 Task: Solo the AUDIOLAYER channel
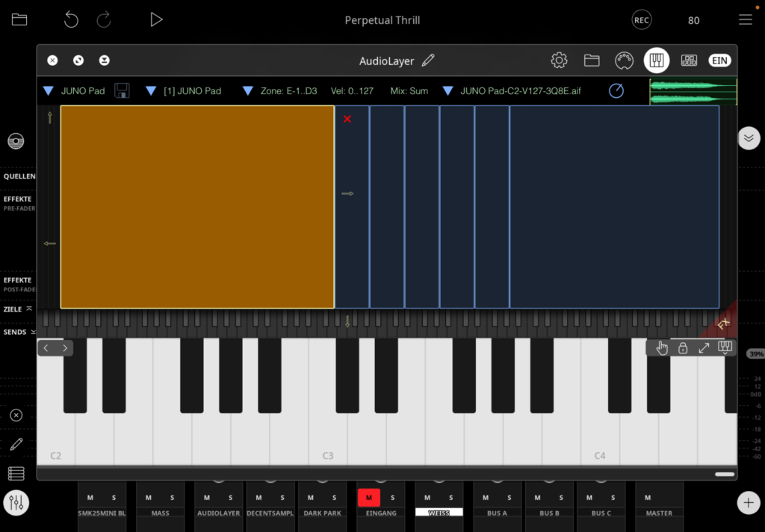231,498
